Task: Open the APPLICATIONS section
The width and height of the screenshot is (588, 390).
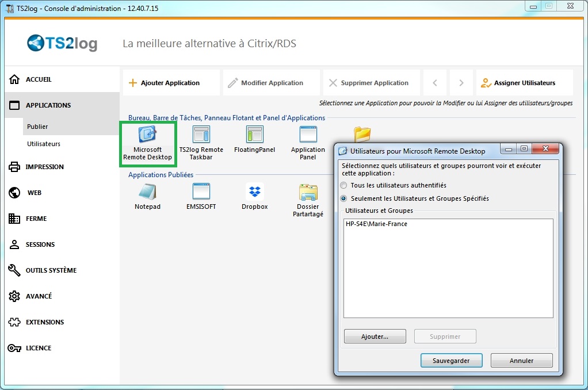Action: (62, 105)
